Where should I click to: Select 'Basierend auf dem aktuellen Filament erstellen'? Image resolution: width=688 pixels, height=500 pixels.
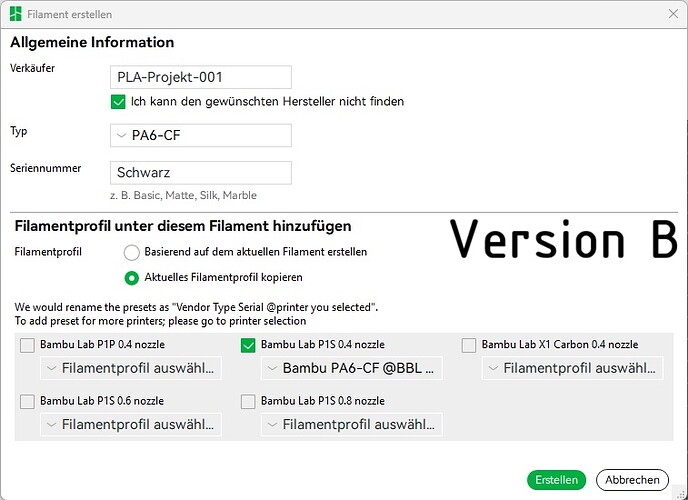[132, 252]
